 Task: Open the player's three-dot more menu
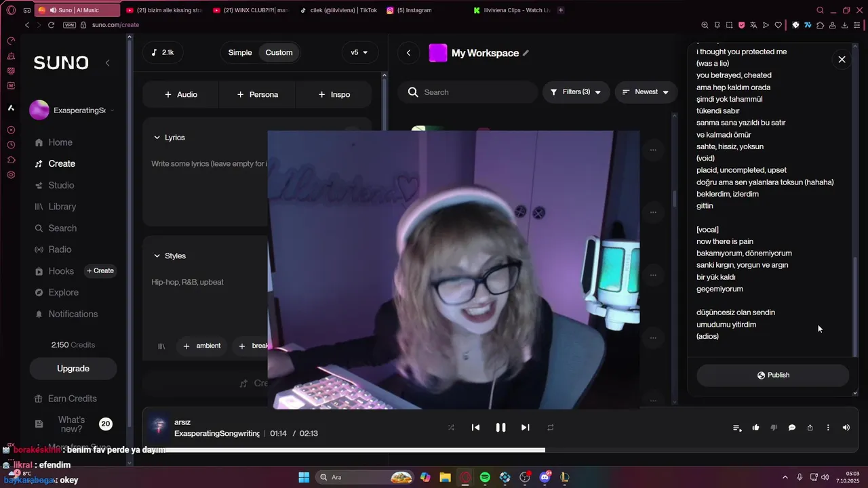pos(828,428)
